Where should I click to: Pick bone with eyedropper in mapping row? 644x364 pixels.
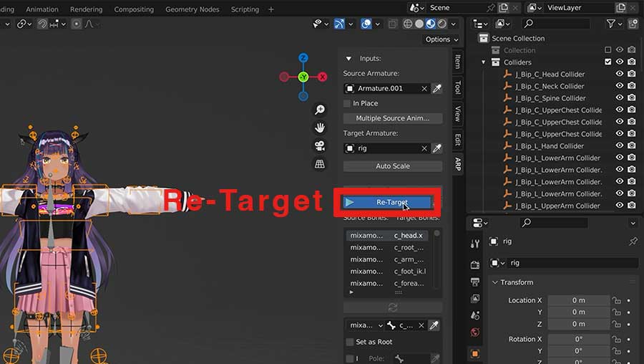point(434,325)
